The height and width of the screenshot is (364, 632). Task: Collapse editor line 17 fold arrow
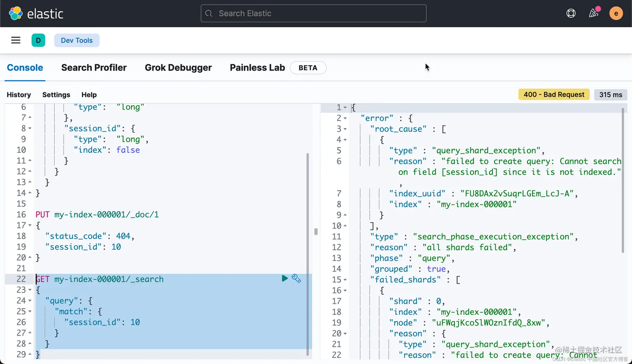click(30, 225)
